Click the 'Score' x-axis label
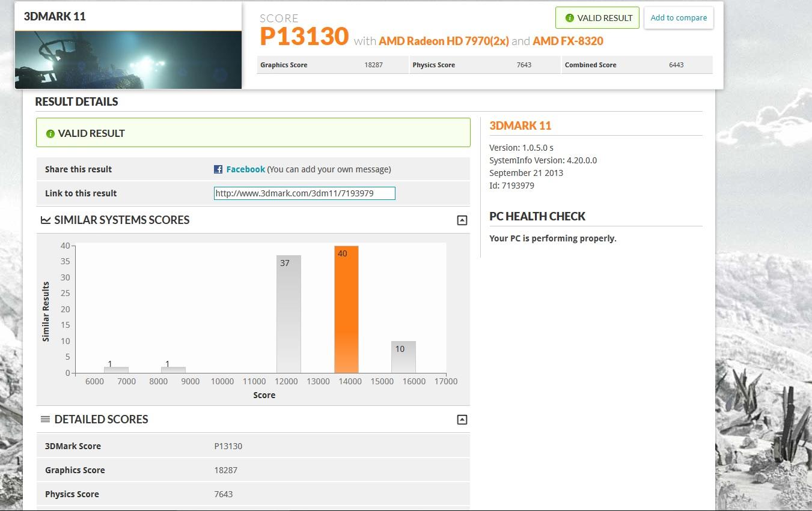The height and width of the screenshot is (511, 812). pos(264,395)
